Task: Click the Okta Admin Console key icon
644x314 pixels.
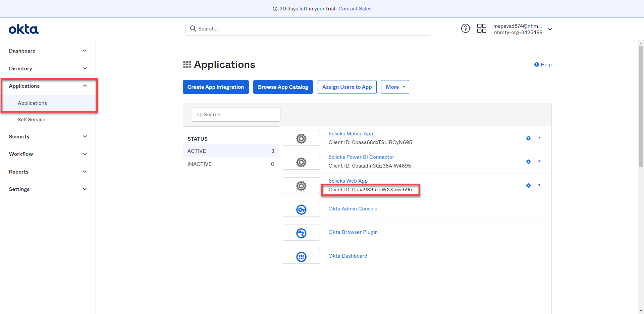Action: click(x=301, y=209)
